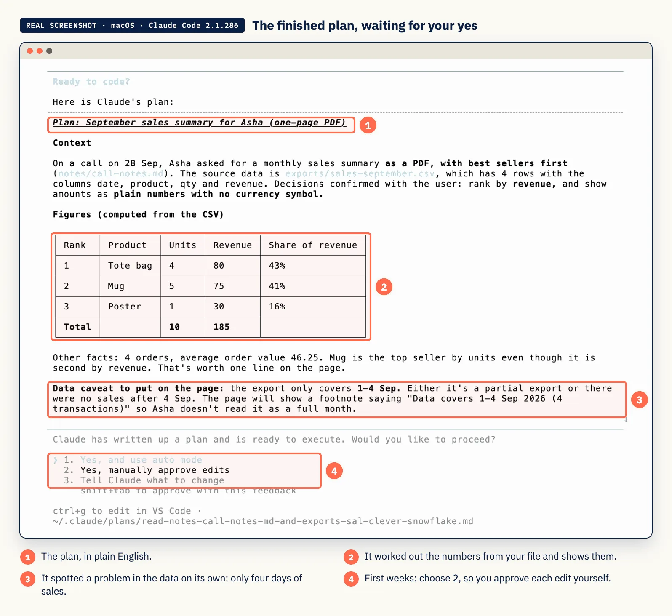Click the 'Figures (computed from the CSV)' heading
The height and width of the screenshot is (616, 672).
tap(138, 214)
